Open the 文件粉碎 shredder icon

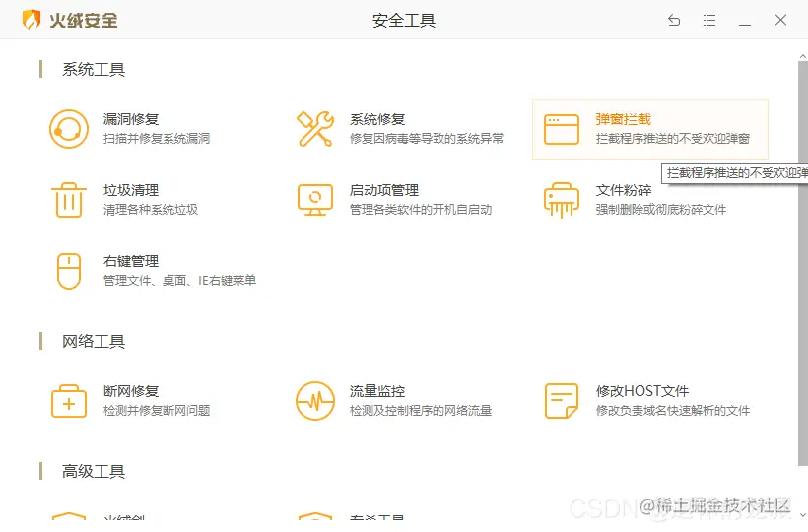[x=562, y=200]
